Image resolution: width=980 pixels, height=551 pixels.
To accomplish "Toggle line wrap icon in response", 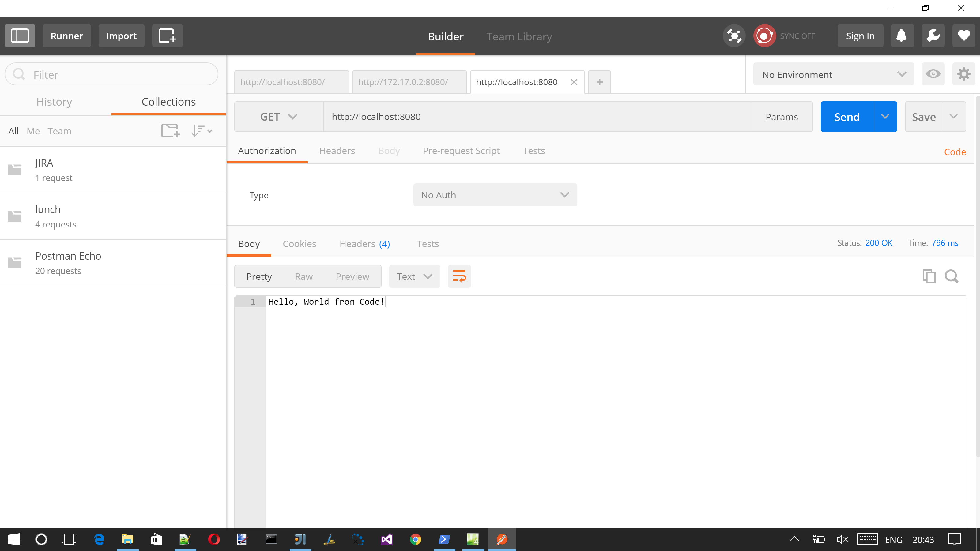I will pos(459,276).
